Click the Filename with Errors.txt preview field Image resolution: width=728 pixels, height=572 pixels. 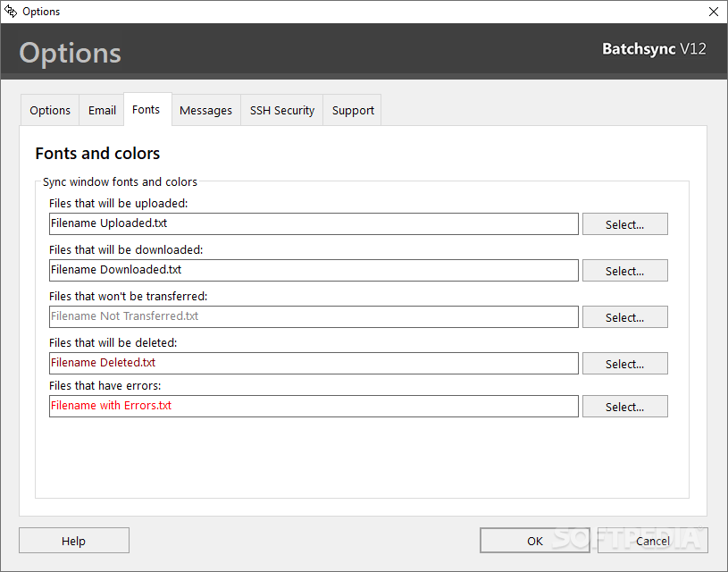314,406
